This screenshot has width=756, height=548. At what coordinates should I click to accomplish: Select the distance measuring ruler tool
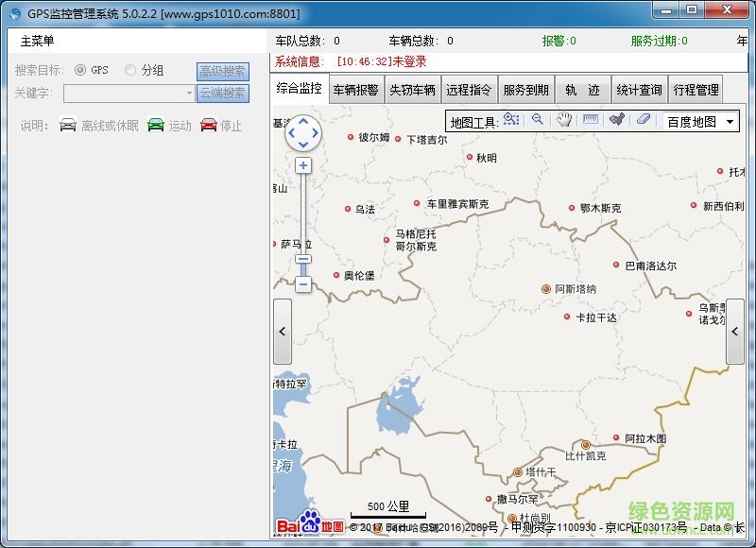[590, 120]
